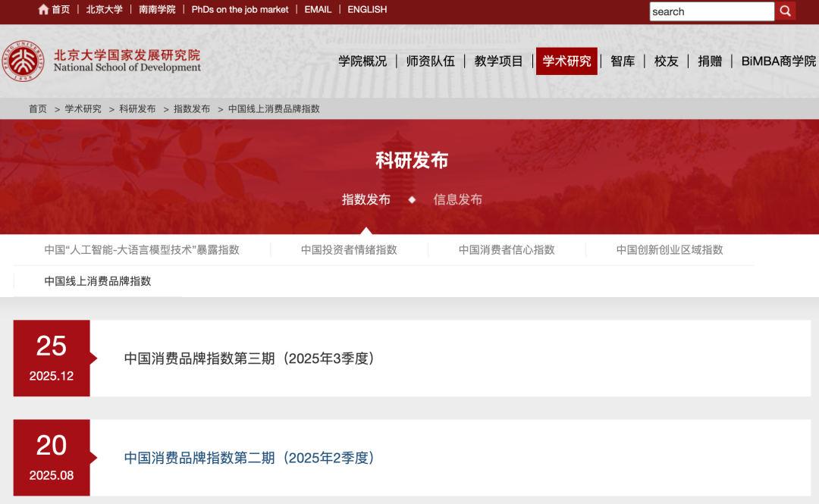Click the breadcrumb link 科研发布
819x504 pixels.
pyautogui.click(x=136, y=108)
